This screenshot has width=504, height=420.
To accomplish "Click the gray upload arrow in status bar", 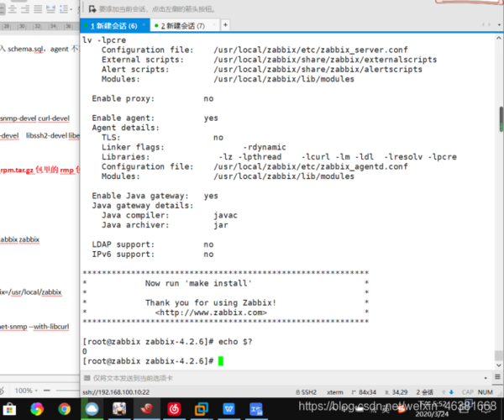I will tap(444, 392).
